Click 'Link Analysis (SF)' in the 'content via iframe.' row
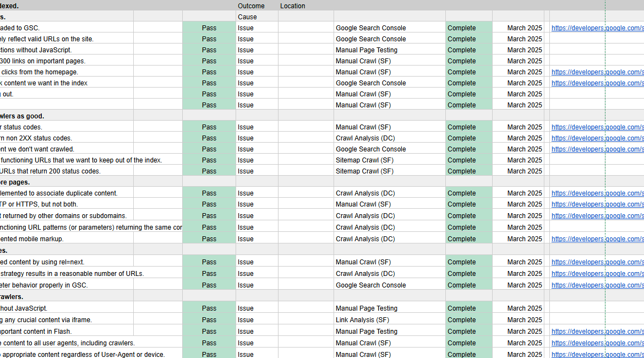This screenshot has width=644, height=358. 389,320
